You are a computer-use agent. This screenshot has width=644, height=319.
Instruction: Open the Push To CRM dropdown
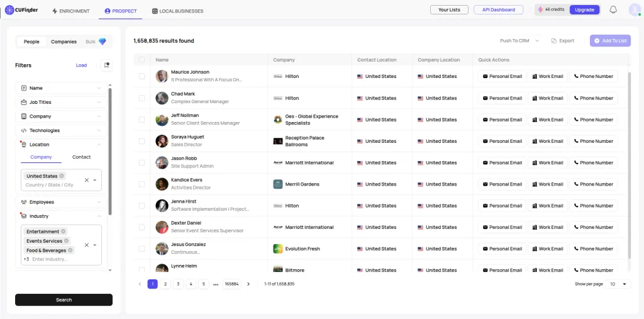(519, 41)
